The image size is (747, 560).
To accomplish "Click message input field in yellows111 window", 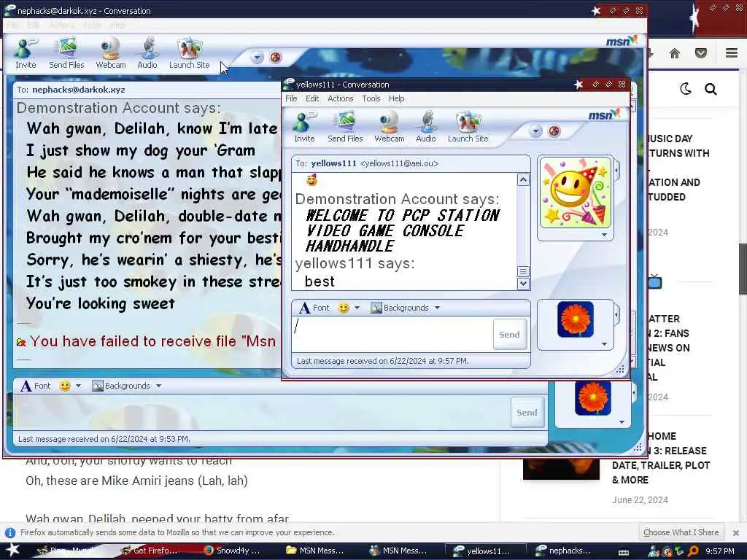I will (392, 334).
